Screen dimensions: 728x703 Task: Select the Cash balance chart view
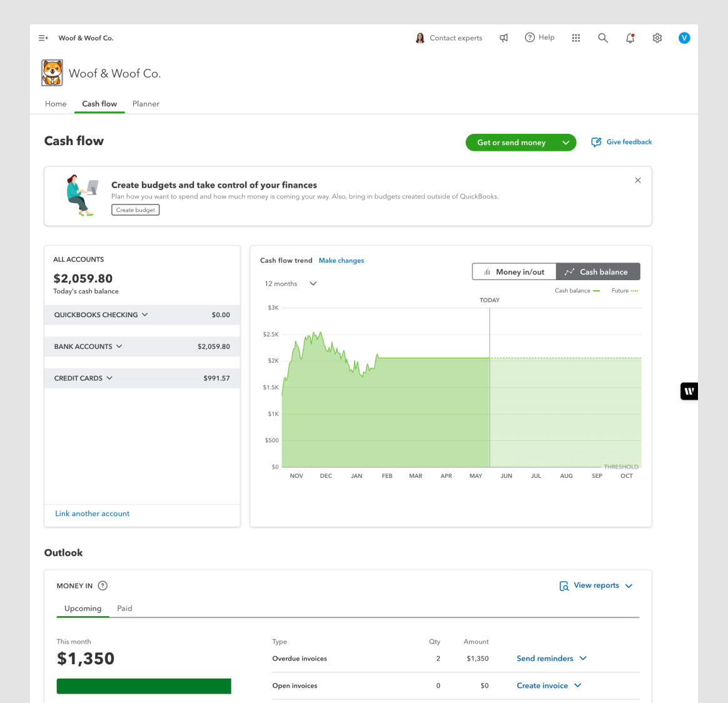pyautogui.click(x=597, y=271)
